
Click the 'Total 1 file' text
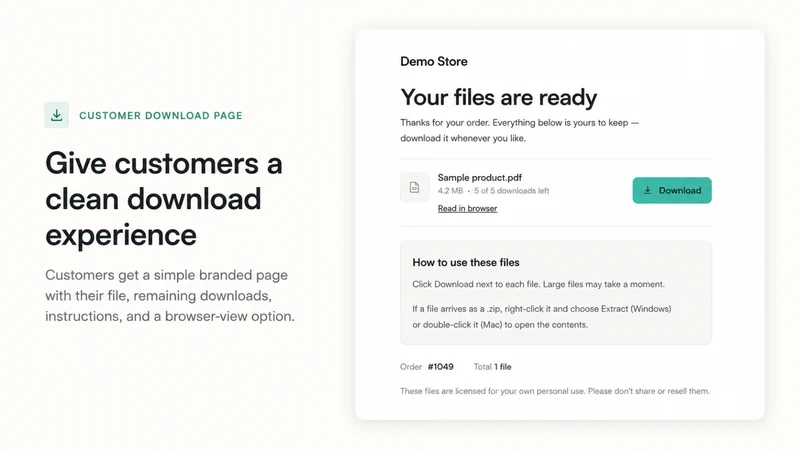(492, 367)
